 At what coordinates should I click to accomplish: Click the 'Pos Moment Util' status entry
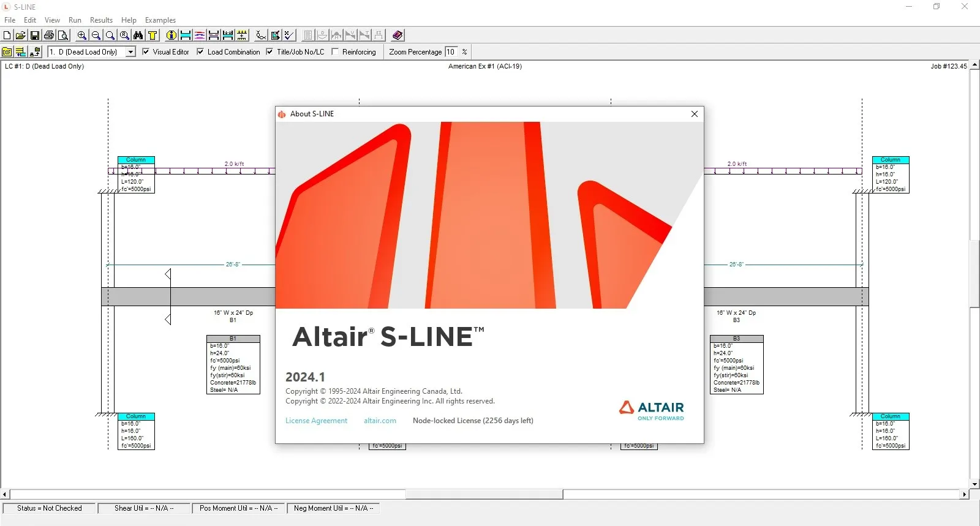(x=239, y=508)
